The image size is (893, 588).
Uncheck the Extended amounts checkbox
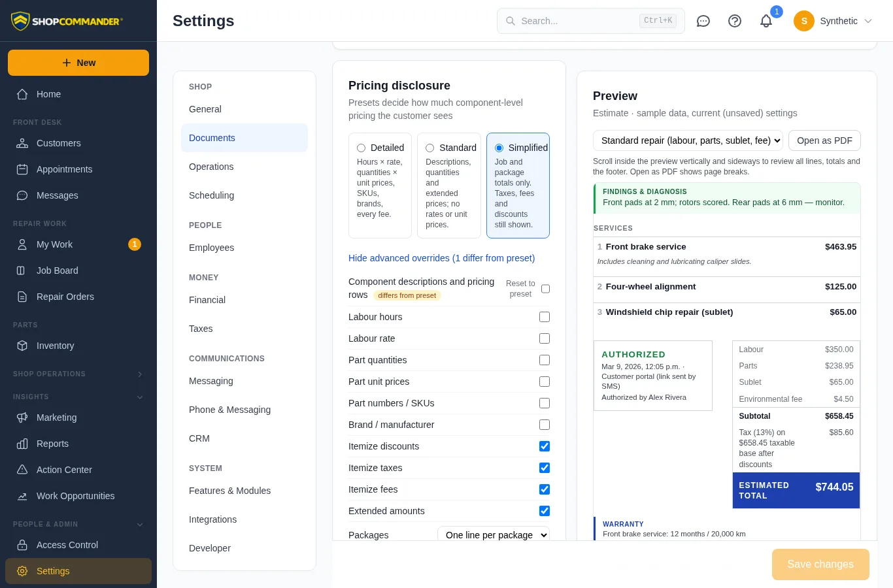pos(545,511)
